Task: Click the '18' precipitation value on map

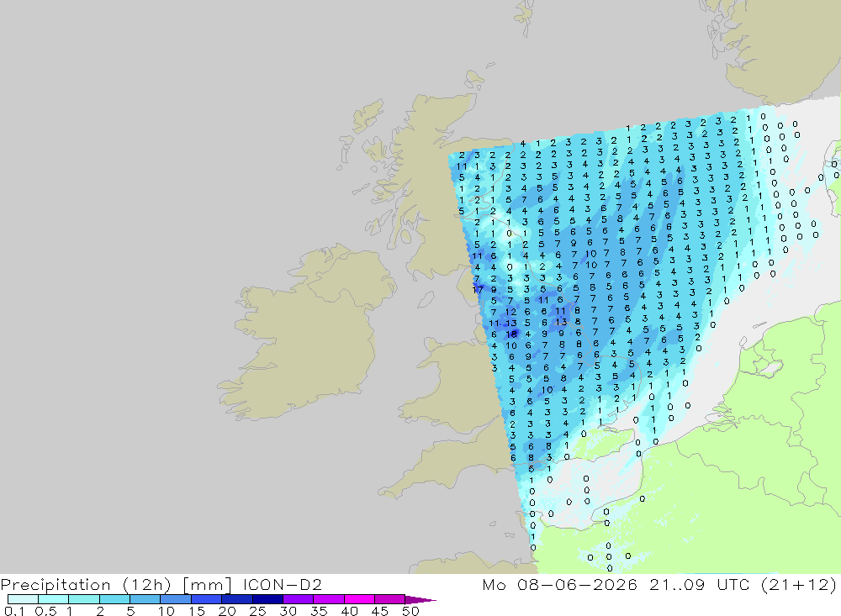Action: pos(511,334)
